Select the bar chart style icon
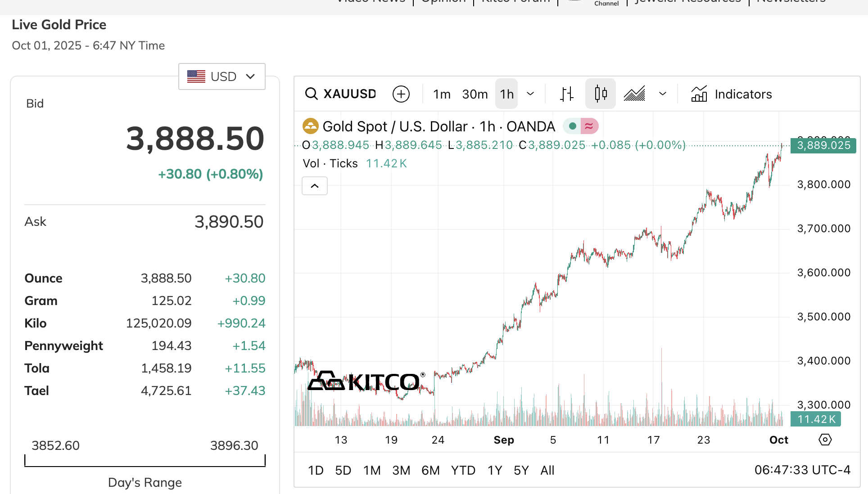868x494 pixels. click(567, 94)
